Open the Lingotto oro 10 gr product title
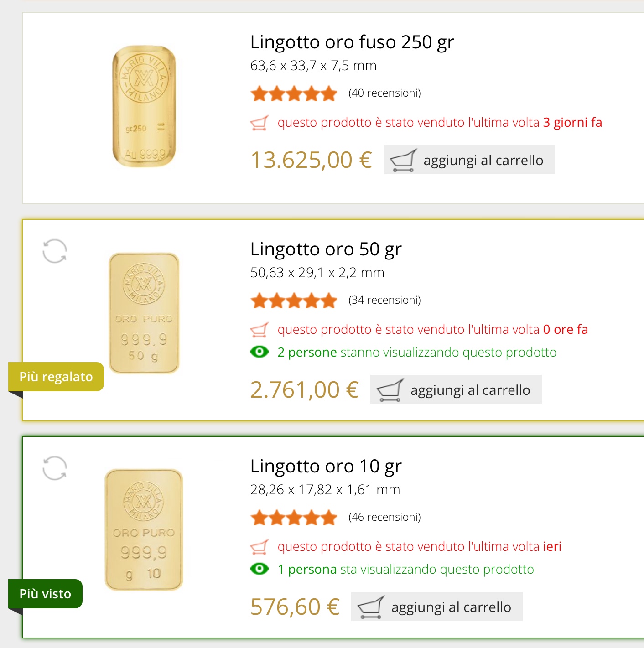Screen dimensions: 644x648 tap(326, 467)
